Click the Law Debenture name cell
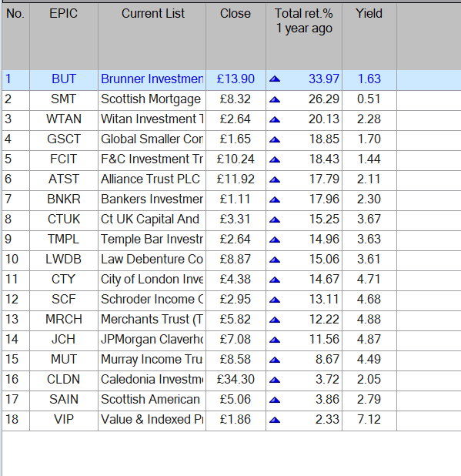 coord(152,260)
